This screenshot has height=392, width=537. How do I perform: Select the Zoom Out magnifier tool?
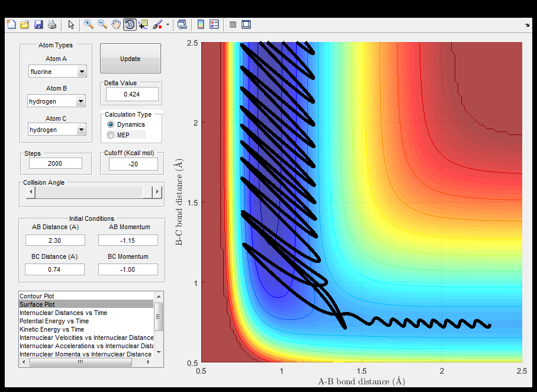point(102,24)
